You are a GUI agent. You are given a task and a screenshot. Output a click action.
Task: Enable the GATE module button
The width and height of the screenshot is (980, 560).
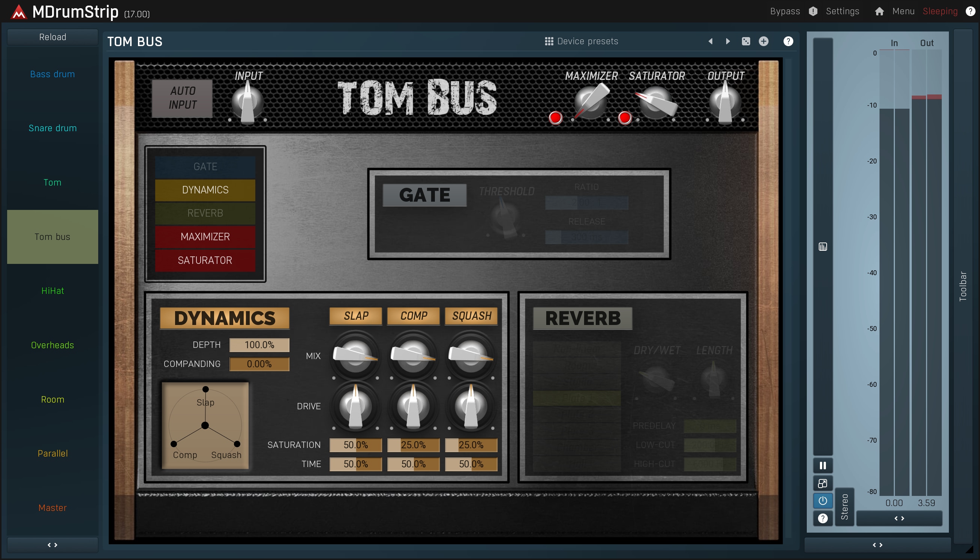click(205, 166)
